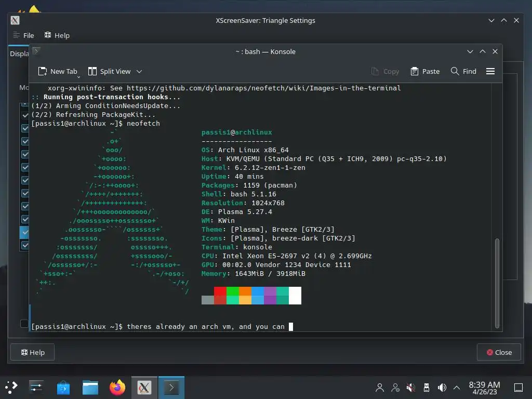The image size is (532, 399).
Task: Click the 'DE: Plasma 5.27.4' line
Action: click(237, 212)
